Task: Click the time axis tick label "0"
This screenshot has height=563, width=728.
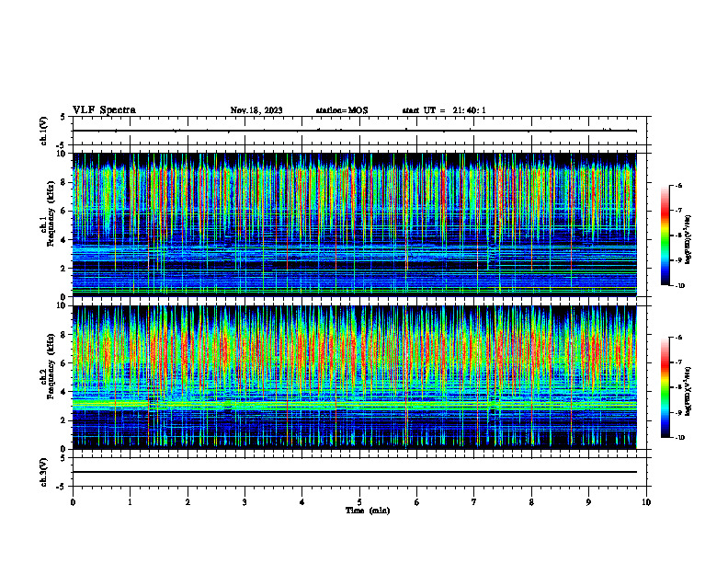Action: (73, 502)
